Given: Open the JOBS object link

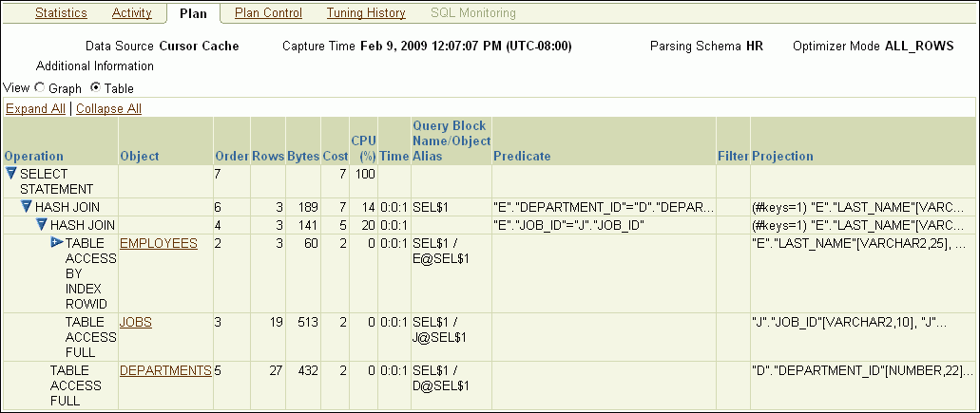Looking at the screenshot, I should tap(136, 322).
